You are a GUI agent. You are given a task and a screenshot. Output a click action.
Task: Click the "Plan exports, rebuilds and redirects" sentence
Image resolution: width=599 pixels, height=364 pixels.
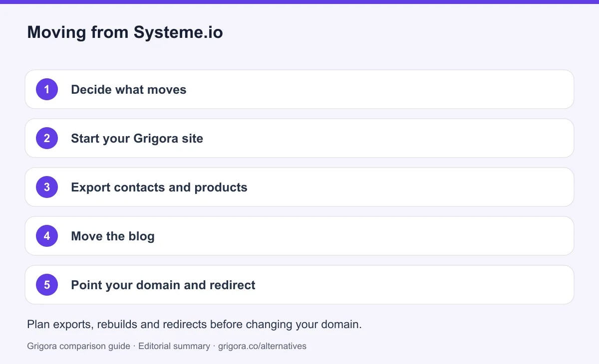click(194, 324)
